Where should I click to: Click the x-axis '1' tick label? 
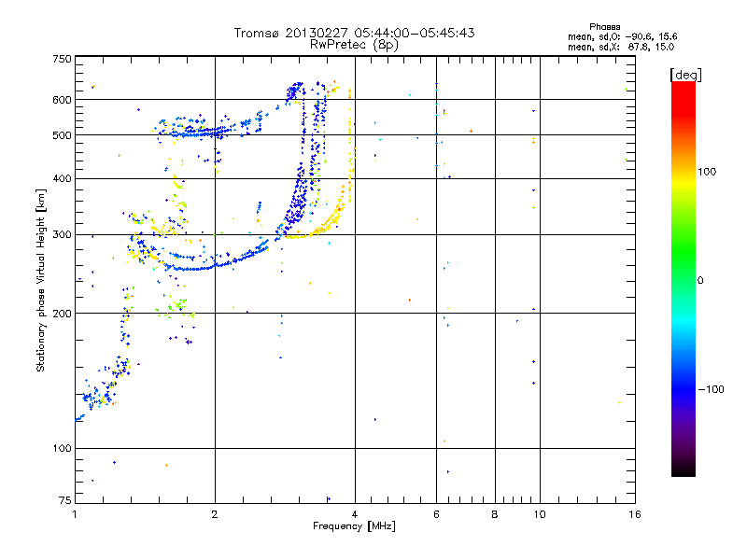point(75,514)
